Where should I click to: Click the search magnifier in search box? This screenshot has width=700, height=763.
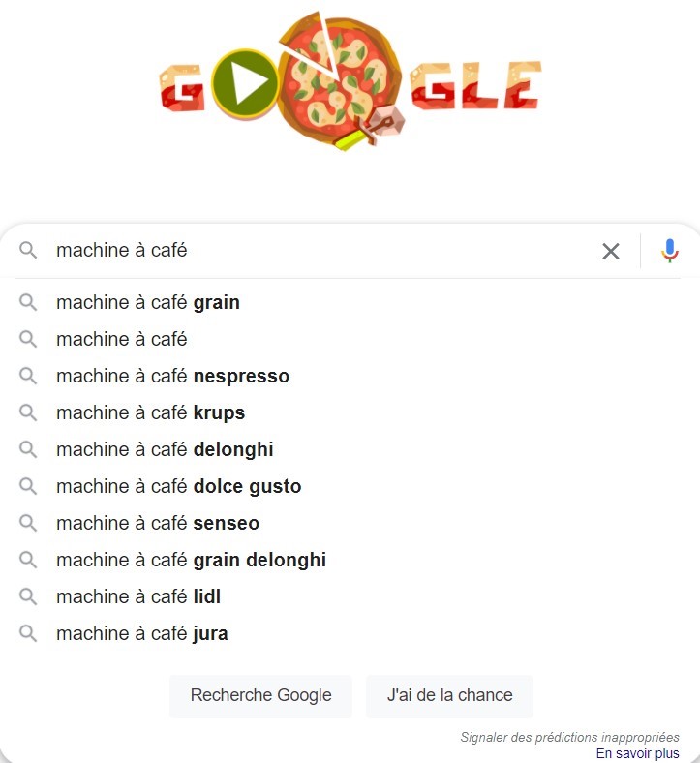click(28, 251)
